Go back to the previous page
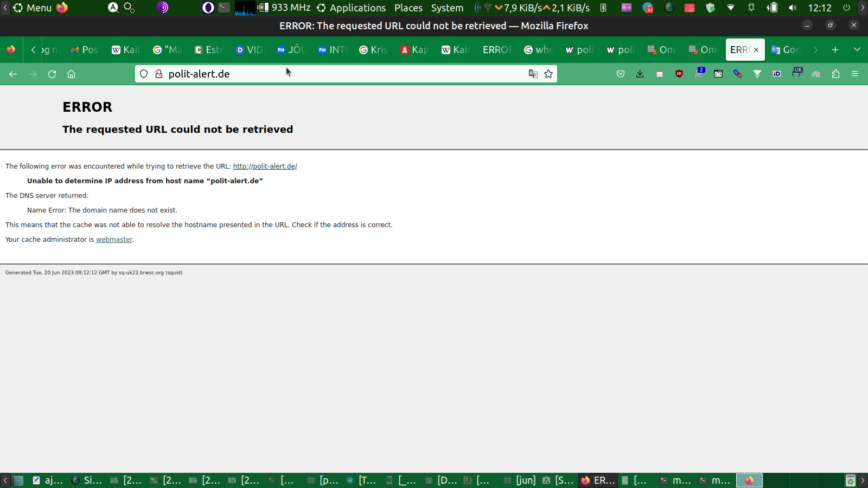The width and height of the screenshot is (868, 488). (x=13, y=74)
